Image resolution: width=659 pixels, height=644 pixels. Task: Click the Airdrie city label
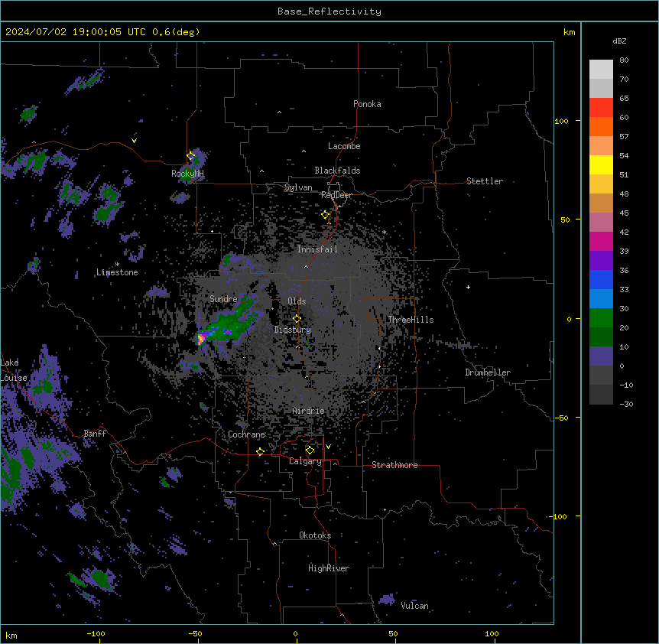coord(308,411)
